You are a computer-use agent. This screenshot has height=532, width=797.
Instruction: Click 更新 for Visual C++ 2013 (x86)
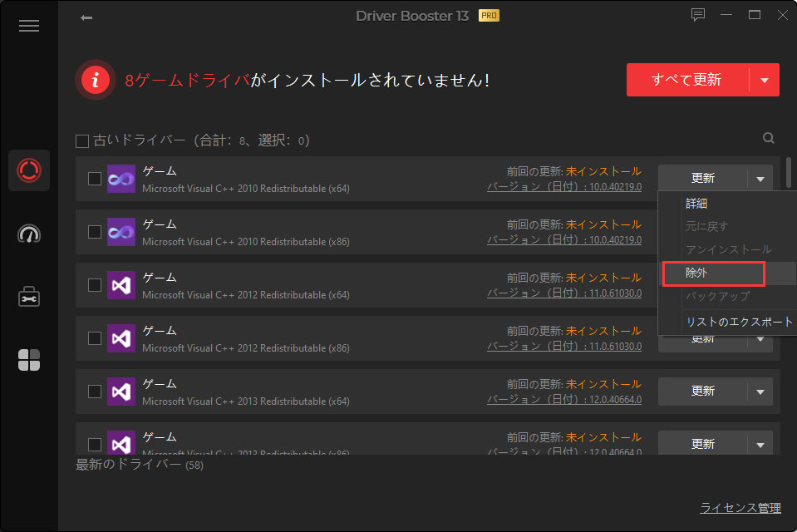(703, 444)
